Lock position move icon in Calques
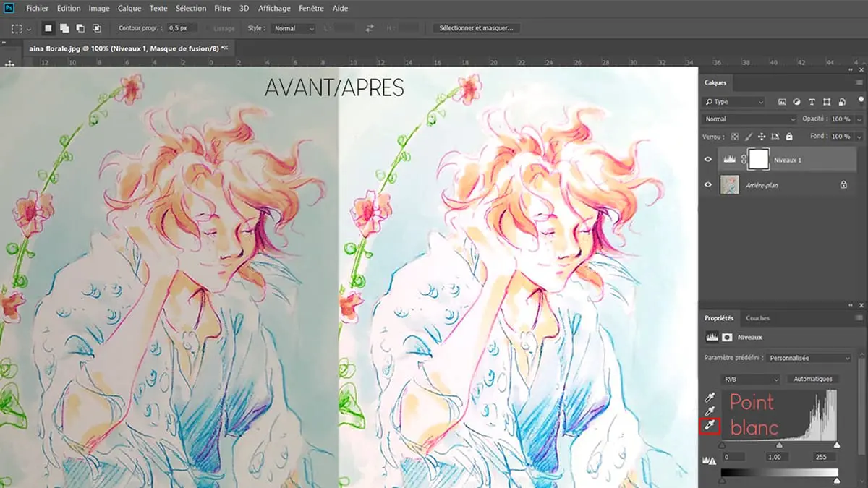This screenshot has width=868, height=488. pos(762,136)
